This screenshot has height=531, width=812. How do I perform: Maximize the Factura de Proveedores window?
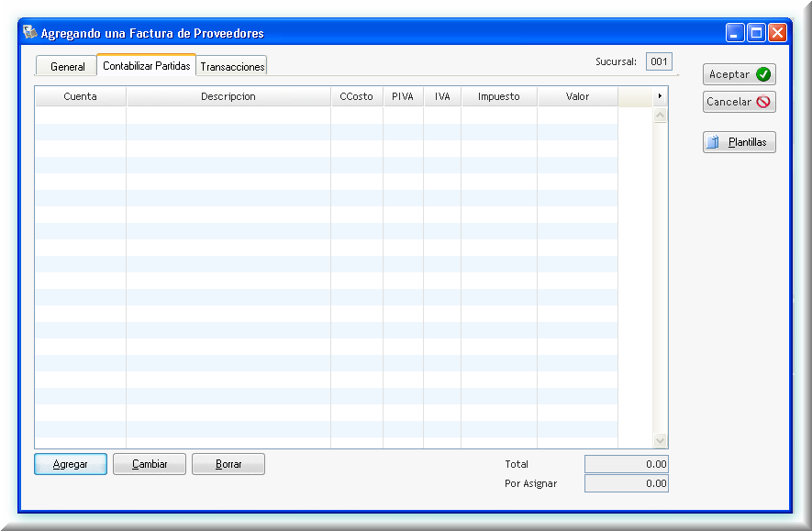pyautogui.click(x=756, y=33)
